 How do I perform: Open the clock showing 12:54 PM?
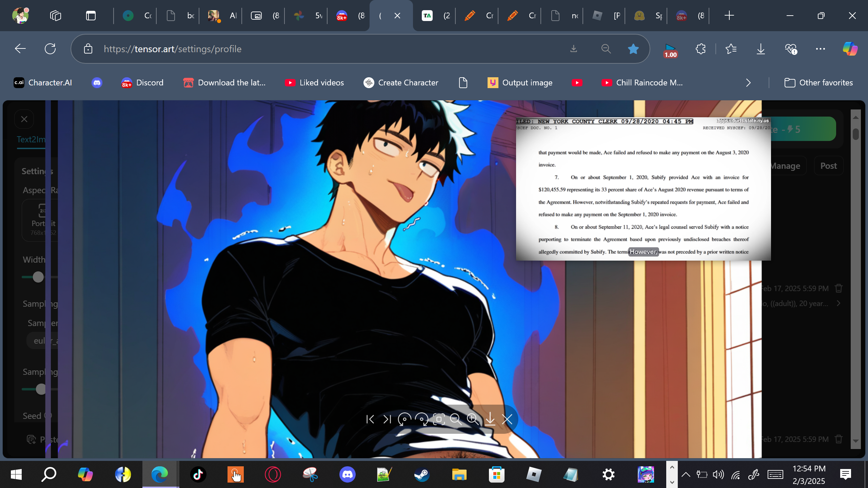[x=809, y=474]
